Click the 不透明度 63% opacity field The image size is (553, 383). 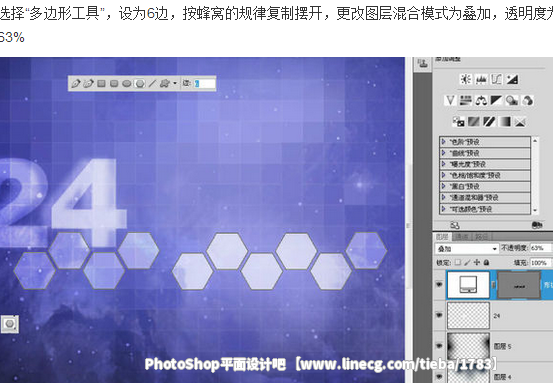tap(540, 248)
